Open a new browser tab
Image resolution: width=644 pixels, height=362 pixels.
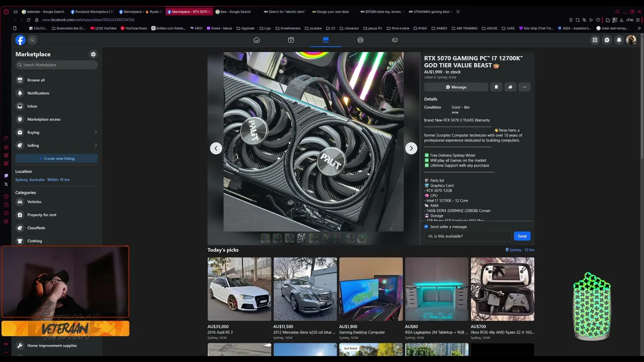tap(458, 12)
